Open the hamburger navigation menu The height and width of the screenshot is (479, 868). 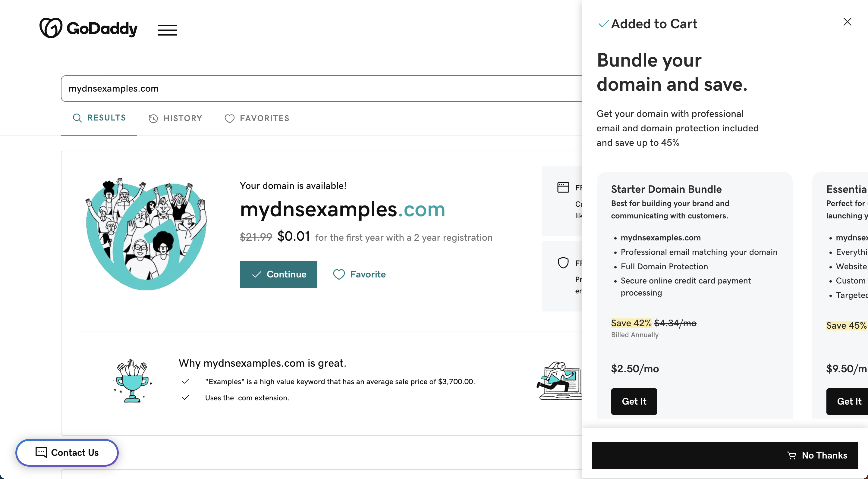(168, 30)
